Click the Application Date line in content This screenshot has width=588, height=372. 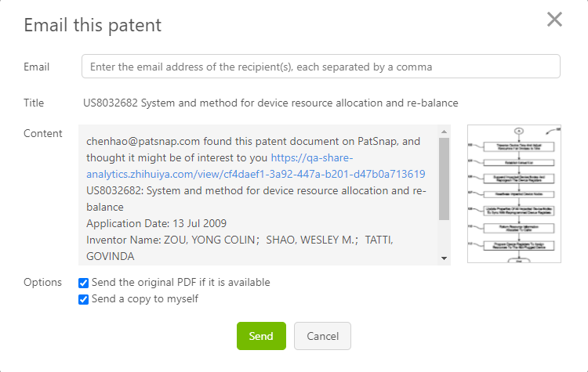pos(159,223)
